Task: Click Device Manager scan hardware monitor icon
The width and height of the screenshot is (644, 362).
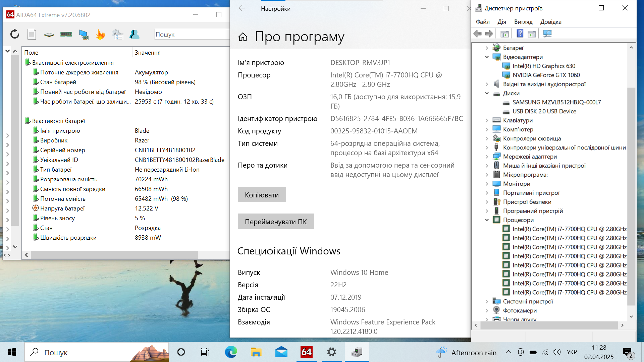Action: [547, 34]
